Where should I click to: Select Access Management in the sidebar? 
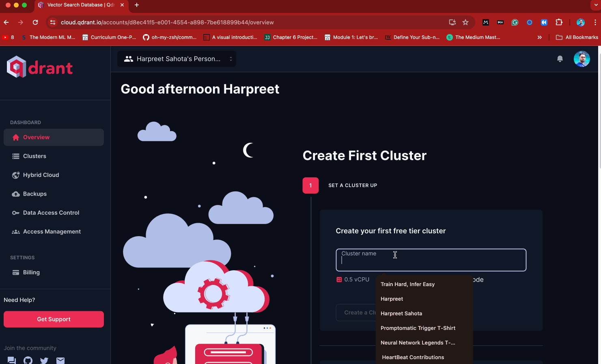pos(54,232)
